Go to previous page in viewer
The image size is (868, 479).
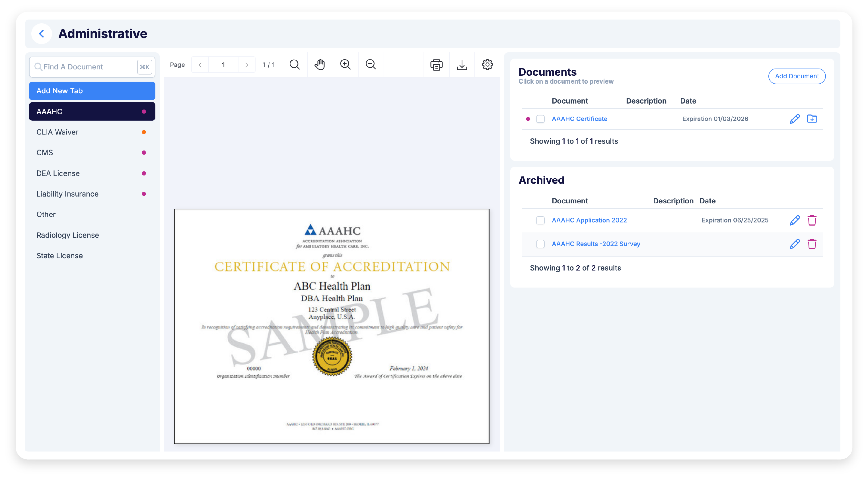[200, 65]
